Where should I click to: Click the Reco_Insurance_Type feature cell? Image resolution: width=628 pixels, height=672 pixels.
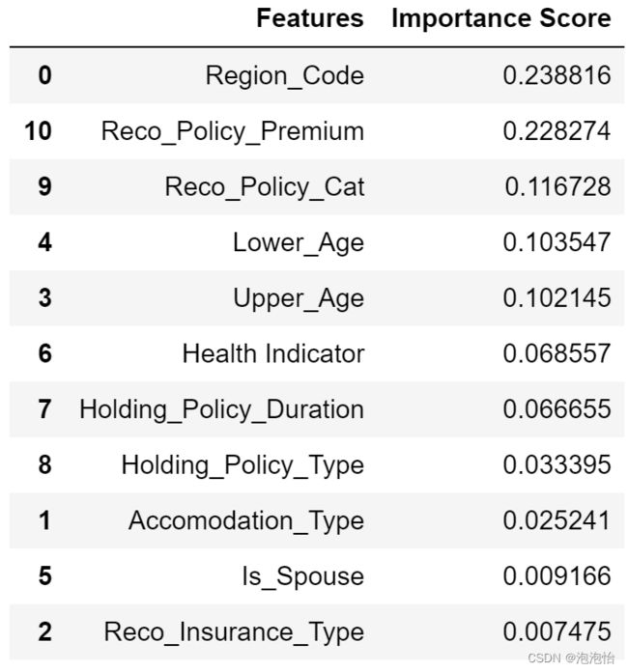(234, 632)
